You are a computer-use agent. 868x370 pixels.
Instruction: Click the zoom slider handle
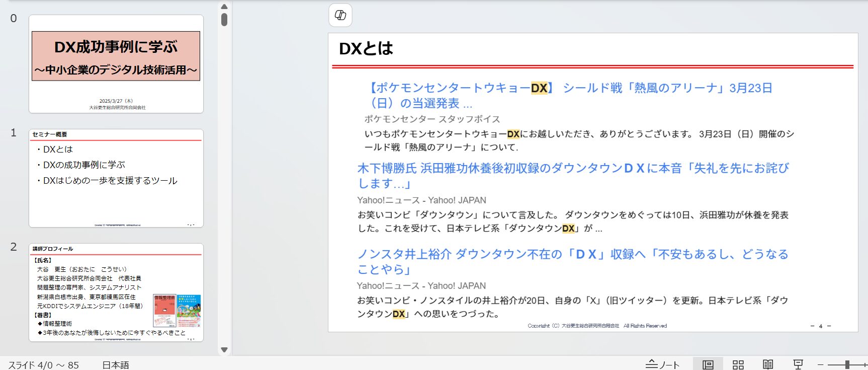[x=847, y=364]
